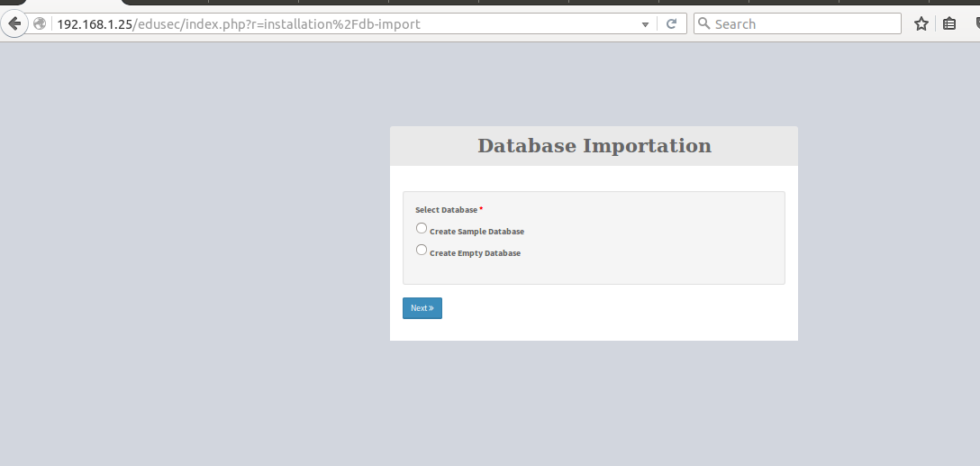Click the Database Importation heading

(594, 146)
